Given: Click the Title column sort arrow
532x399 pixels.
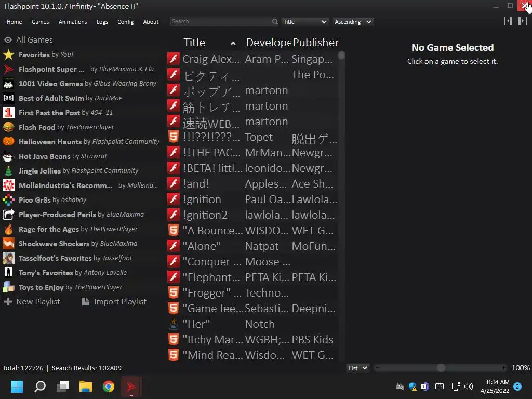Looking at the screenshot, I should pos(233,43).
